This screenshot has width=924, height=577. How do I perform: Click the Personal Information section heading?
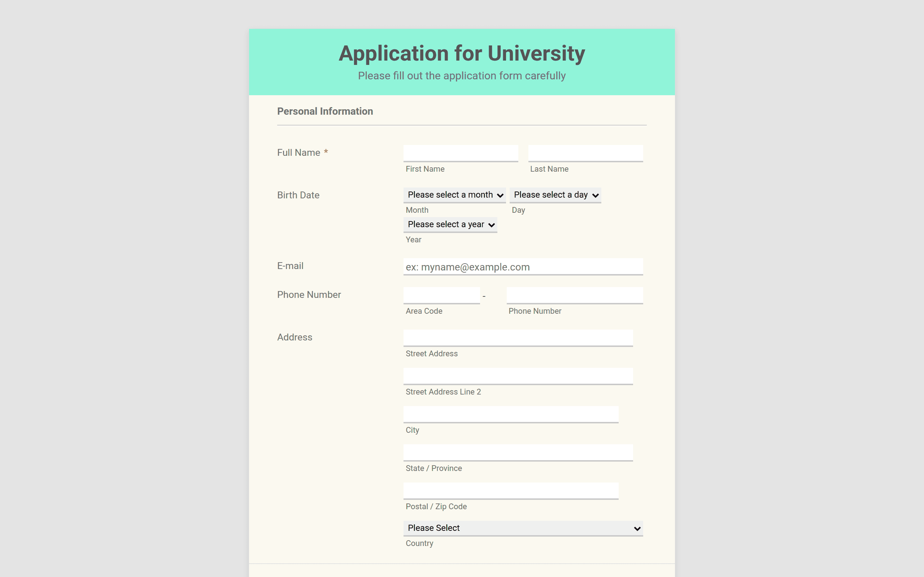[x=325, y=111]
